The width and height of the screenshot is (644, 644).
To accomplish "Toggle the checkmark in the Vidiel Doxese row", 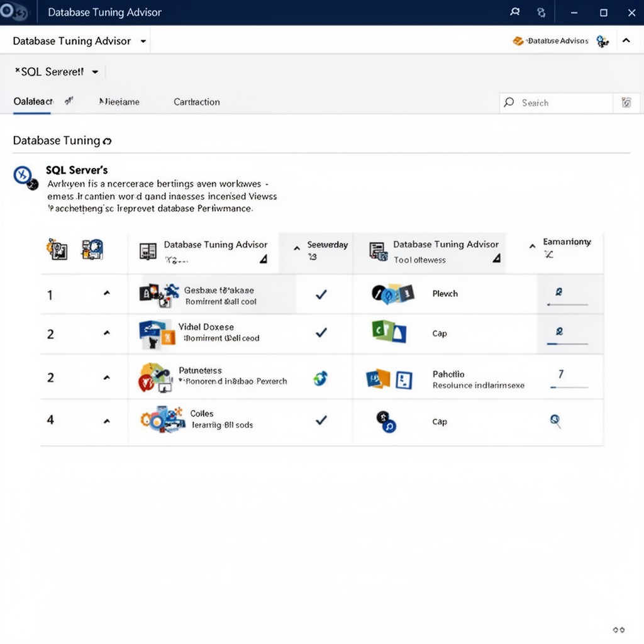I will coord(321,332).
